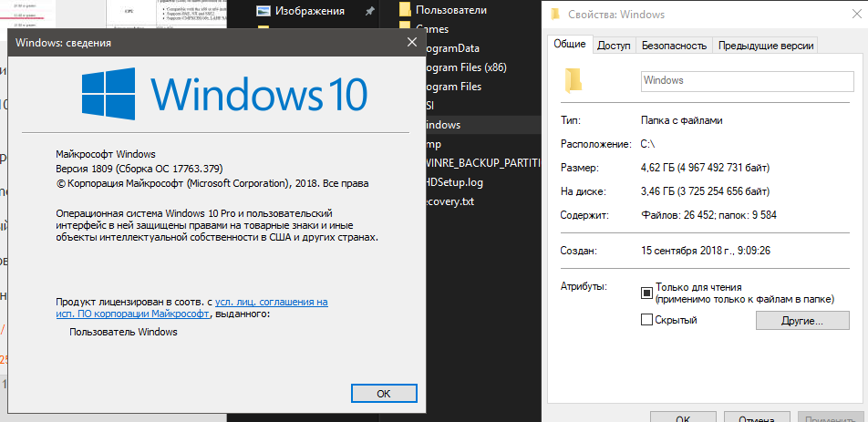Click the pin icon next to Изображения
Image resolution: width=868 pixels, height=422 pixels.
pos(370,11)
